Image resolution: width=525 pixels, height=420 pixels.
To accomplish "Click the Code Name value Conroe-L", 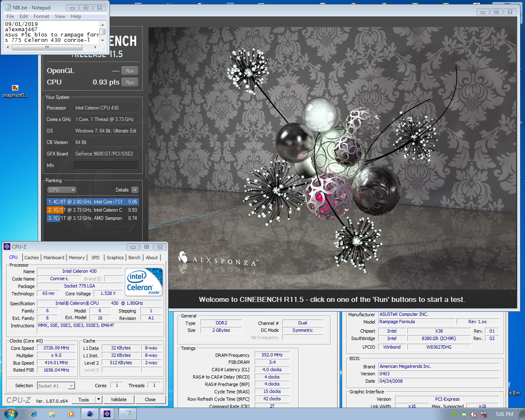I will 59,278.
